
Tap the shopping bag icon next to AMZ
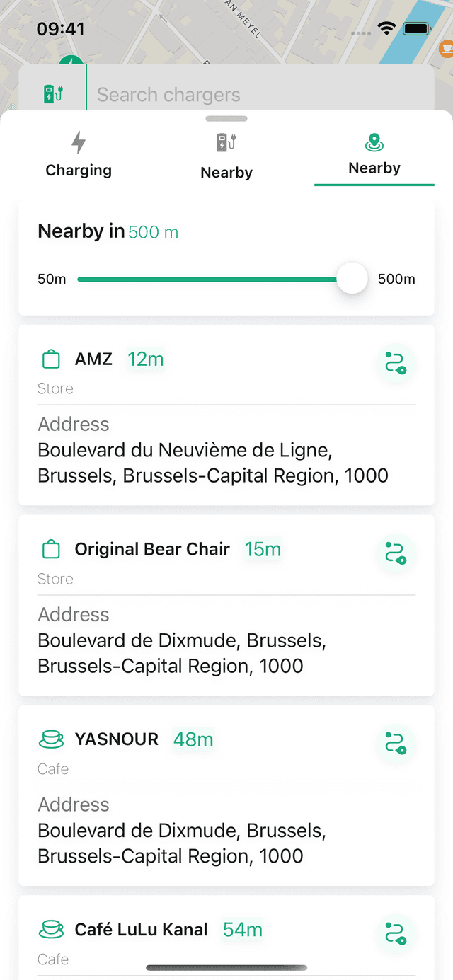point(51,359)
